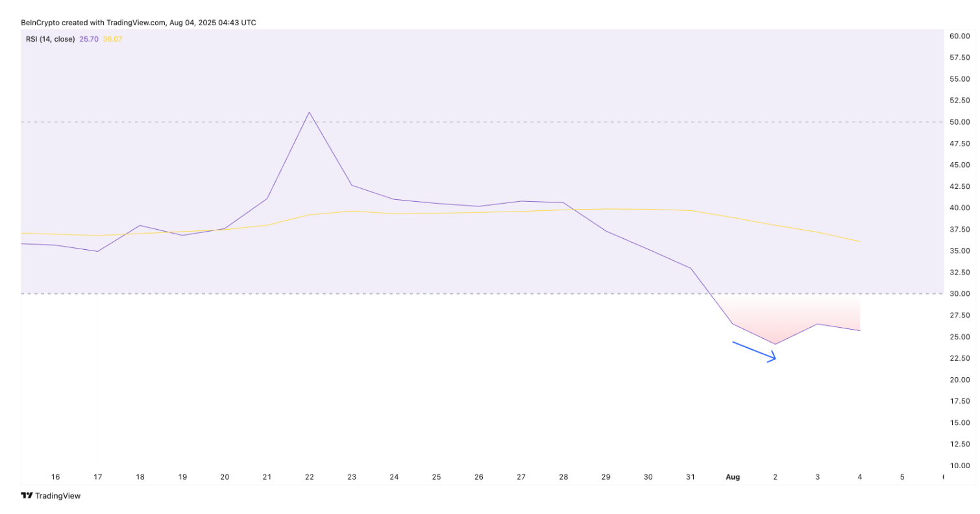980x514 pixels.
Task: Click the 10.00 label on the price scale
Action: (x=961, y=465)
